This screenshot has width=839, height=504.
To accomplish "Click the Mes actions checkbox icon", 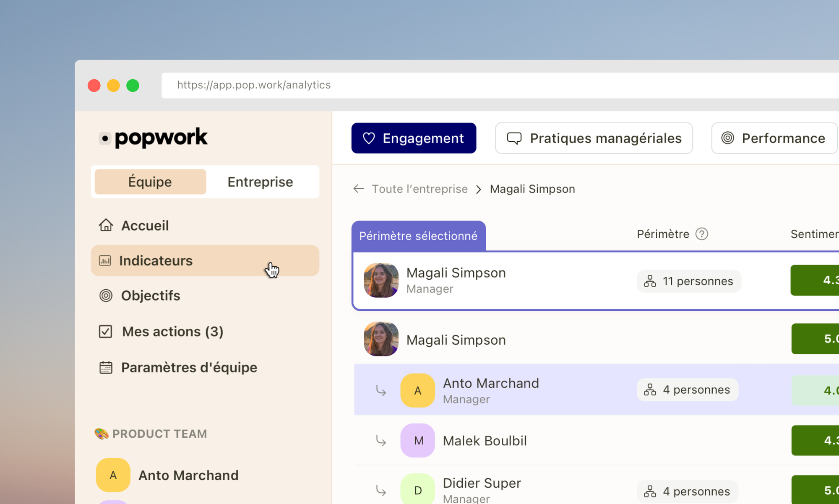I will tap(105, 332).
